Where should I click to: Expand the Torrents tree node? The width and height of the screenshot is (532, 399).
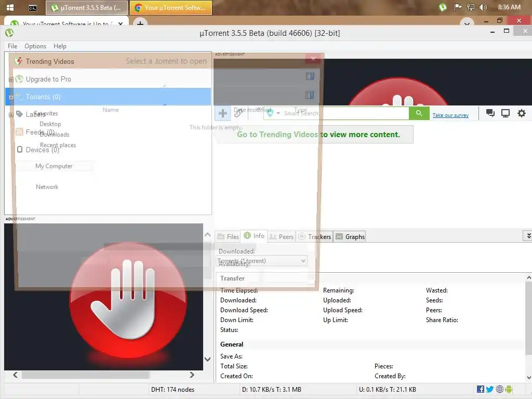click(x=11, y=97)
